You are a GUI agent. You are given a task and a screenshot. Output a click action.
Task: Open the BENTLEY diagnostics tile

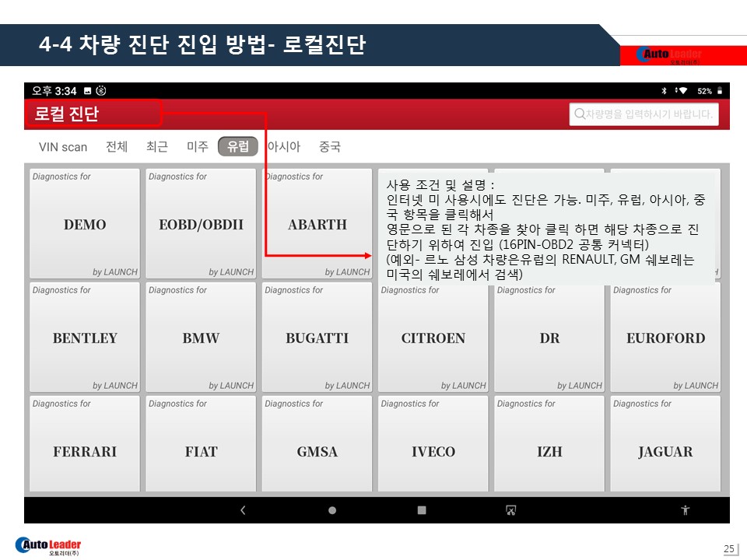point(85,337)
